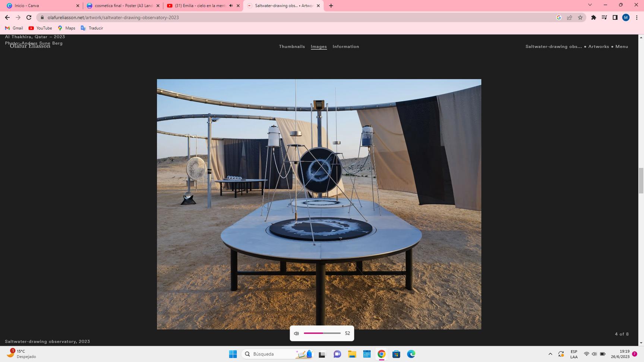Click the artwork photo of the observatory

pos(319,204)
